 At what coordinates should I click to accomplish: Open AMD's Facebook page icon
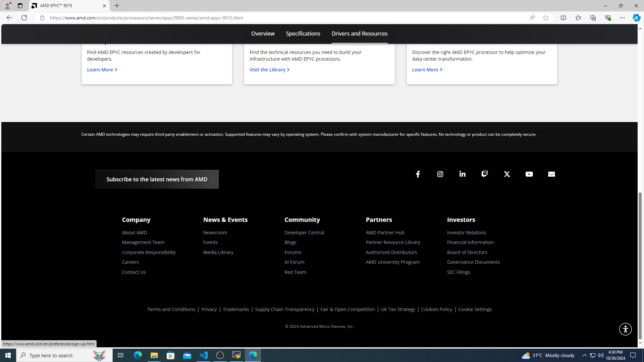coord(418,174)
